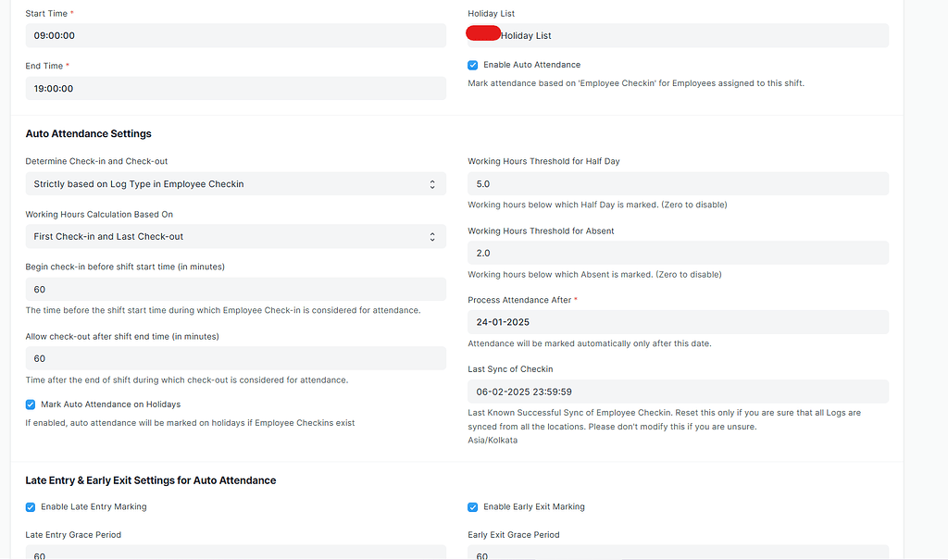Viewport: 948px width, 560px height.
Task: Toggle Mark Auto Attendance on Holidays checkbox
Action: coord(31,404)
